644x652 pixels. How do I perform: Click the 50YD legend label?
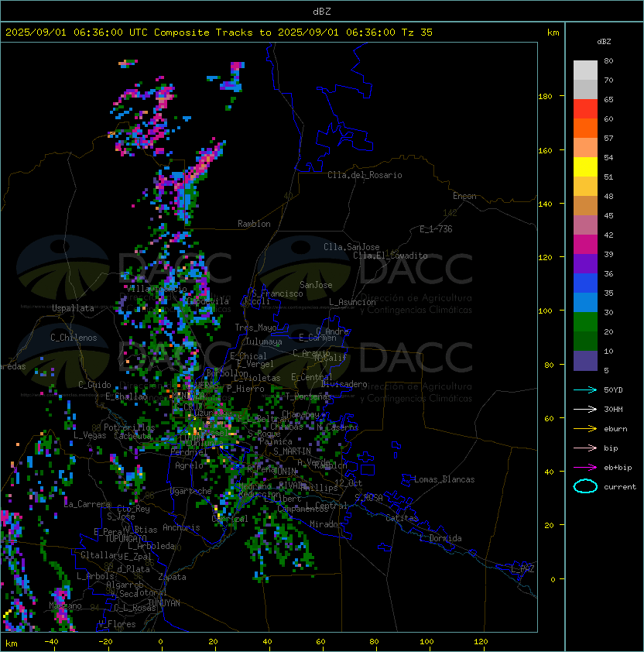613,390
